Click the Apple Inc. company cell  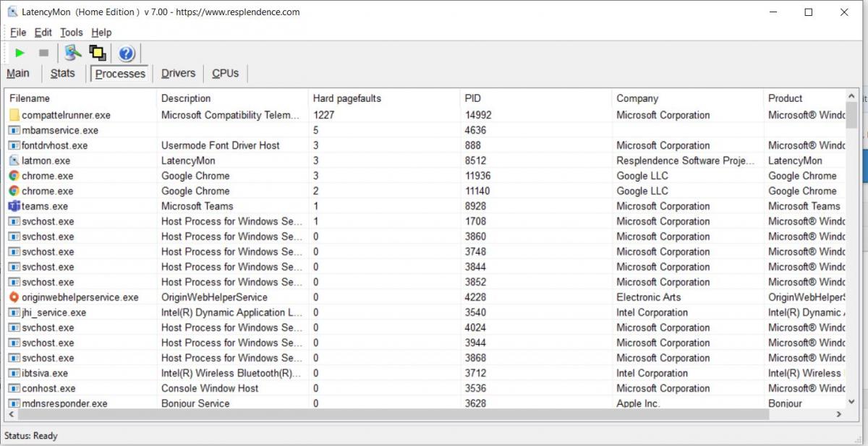[x=638, y=403]
